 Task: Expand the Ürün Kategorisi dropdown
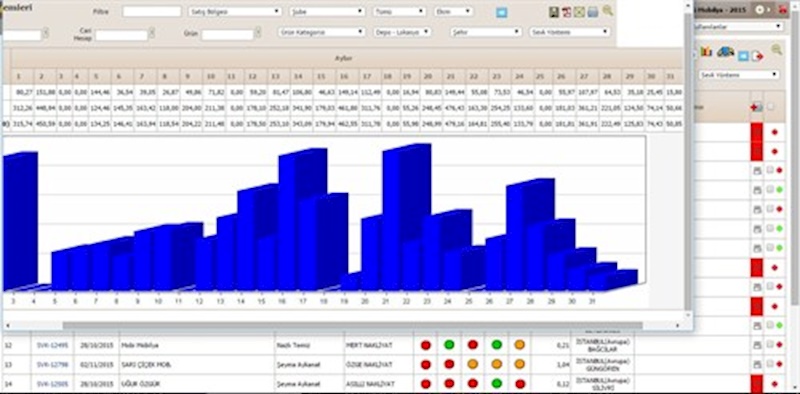(x=322, y=32)
